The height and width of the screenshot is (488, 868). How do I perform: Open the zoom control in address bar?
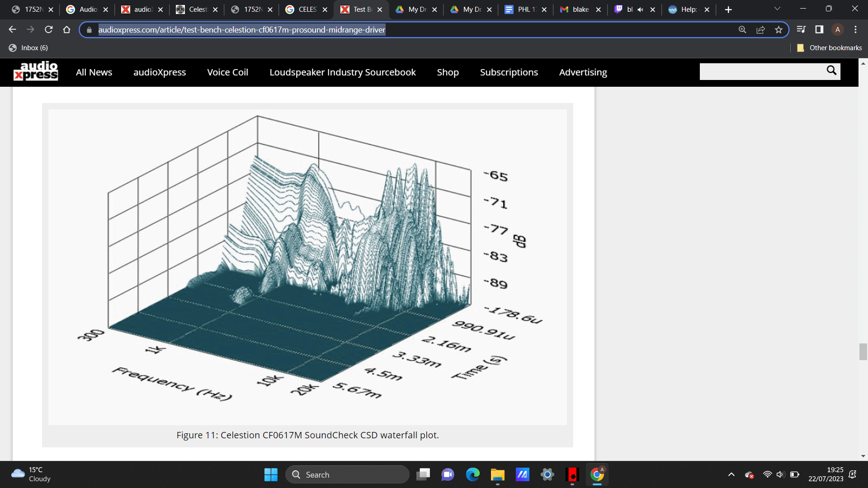point(742,29)
